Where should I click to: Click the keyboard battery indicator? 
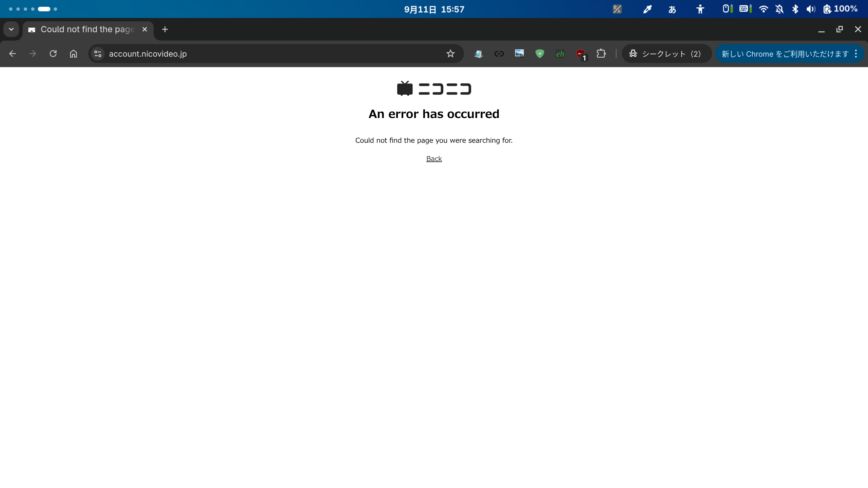click(745, 9)
